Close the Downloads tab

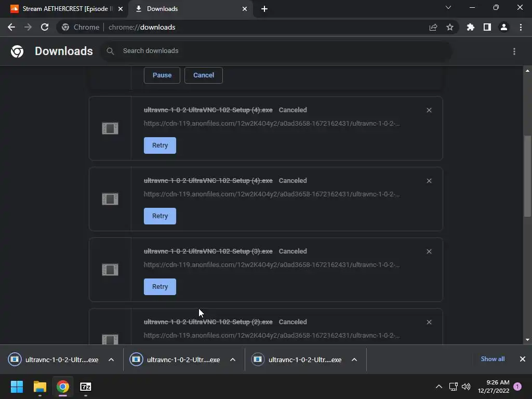(245, 9)
